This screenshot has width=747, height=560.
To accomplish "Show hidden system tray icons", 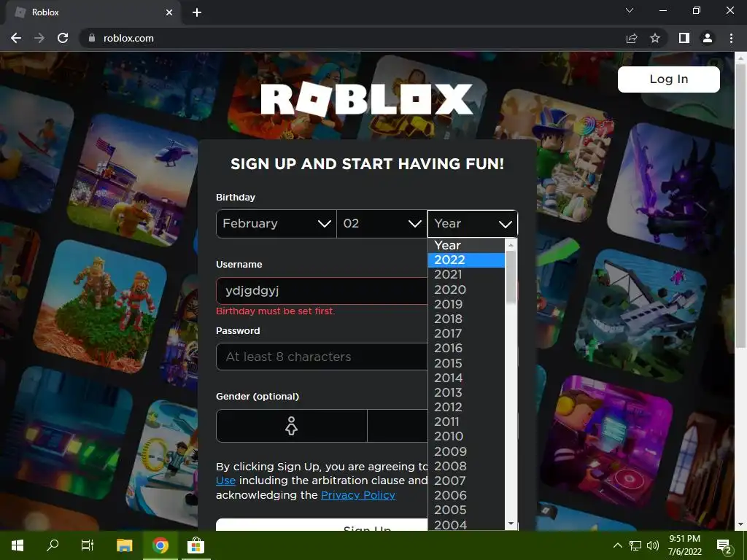I will point(617,545).
